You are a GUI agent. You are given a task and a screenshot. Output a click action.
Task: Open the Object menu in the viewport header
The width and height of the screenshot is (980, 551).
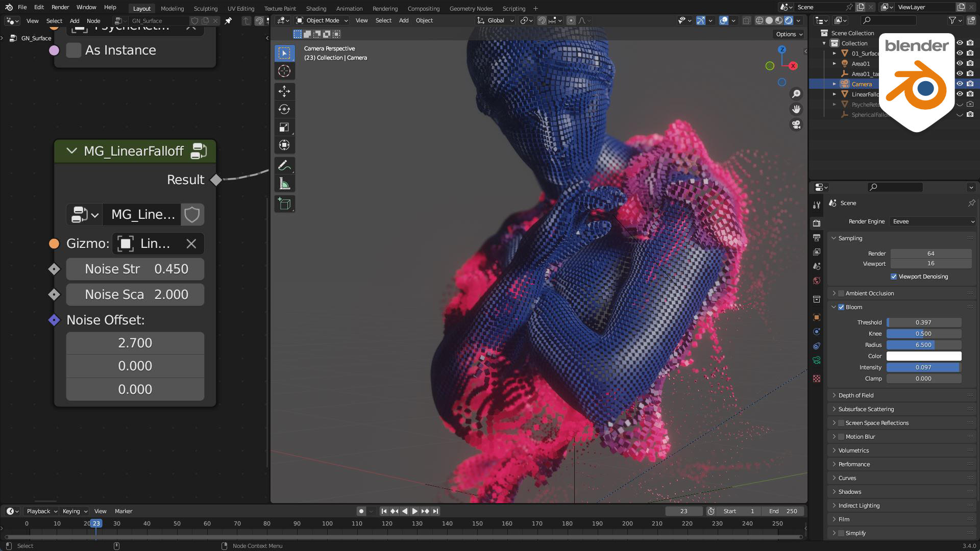click(424, 20)
